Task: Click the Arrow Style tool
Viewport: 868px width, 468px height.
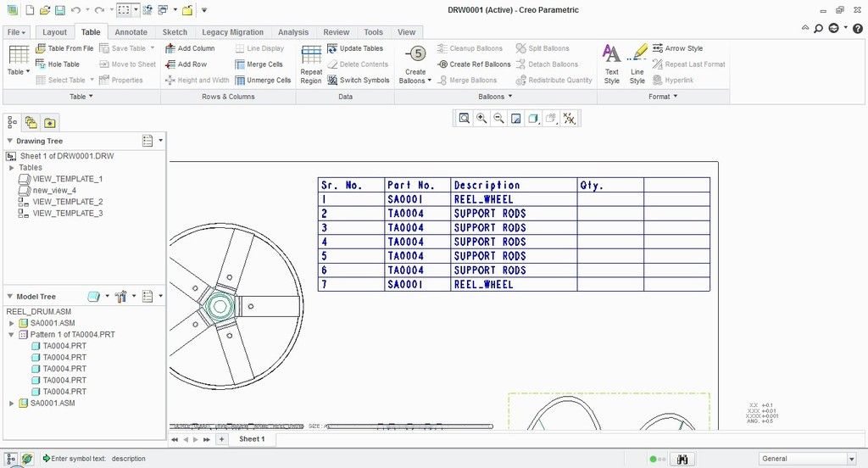Action: [677, 48]
